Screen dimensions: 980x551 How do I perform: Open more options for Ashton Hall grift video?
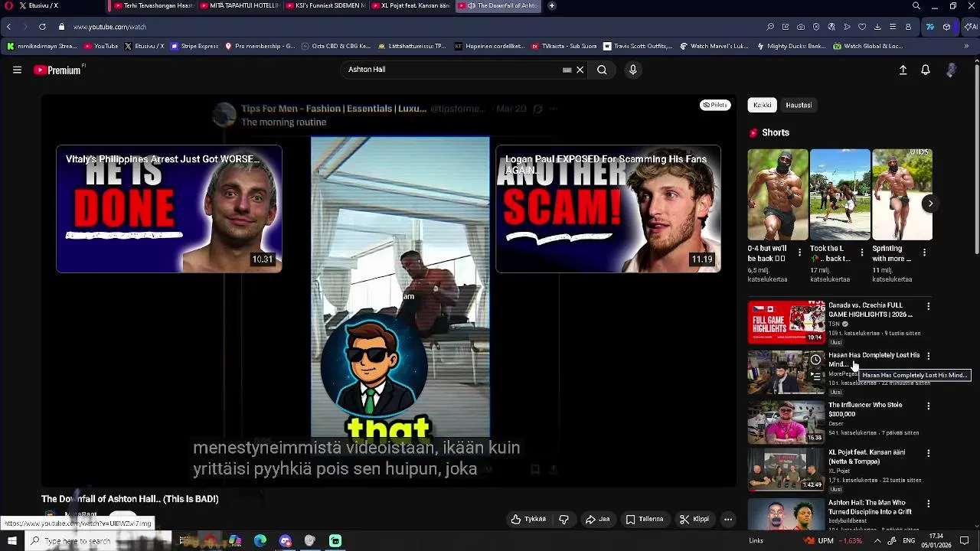(929, 504)
